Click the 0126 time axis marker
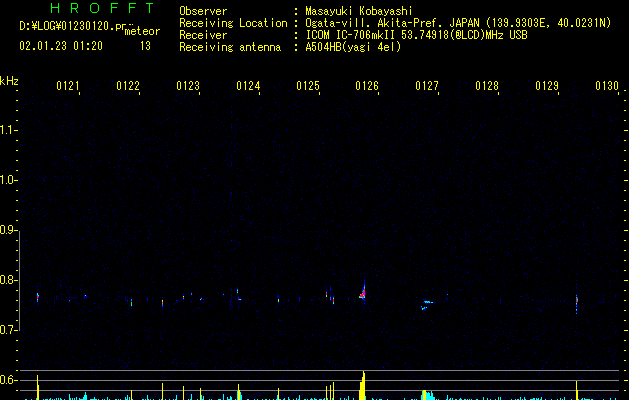The height and width of the screenshot is (400, 629). (x=367, y=86)
